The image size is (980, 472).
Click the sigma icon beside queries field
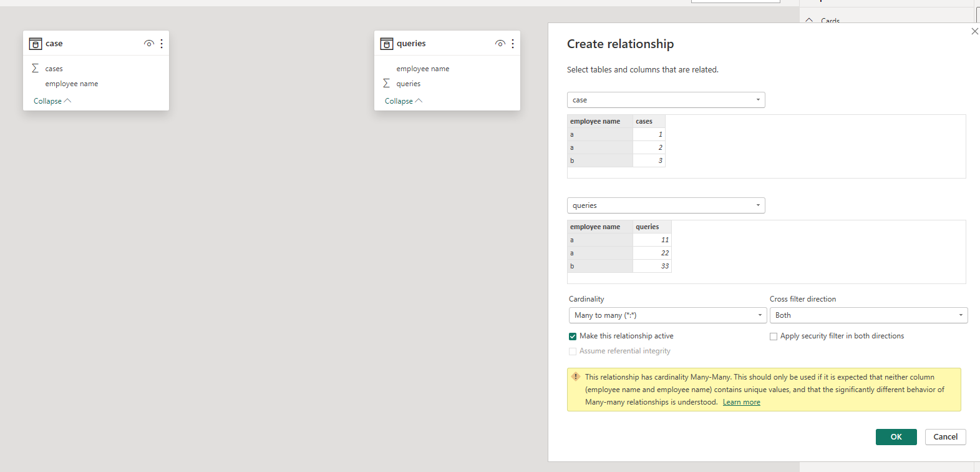pyautogui.click(x=386, y=83)
